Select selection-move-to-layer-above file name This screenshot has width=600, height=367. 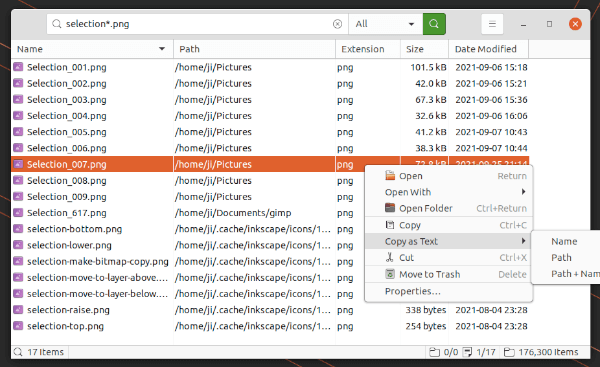97,277
